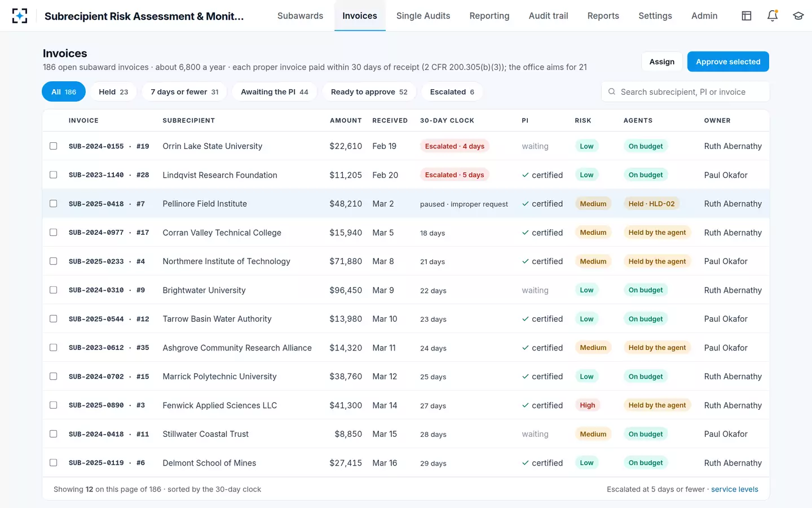Screen dimensions: 812x508
Task: Tick the Stillwater Coastal Trust checkbox
Action: point(54,434)
